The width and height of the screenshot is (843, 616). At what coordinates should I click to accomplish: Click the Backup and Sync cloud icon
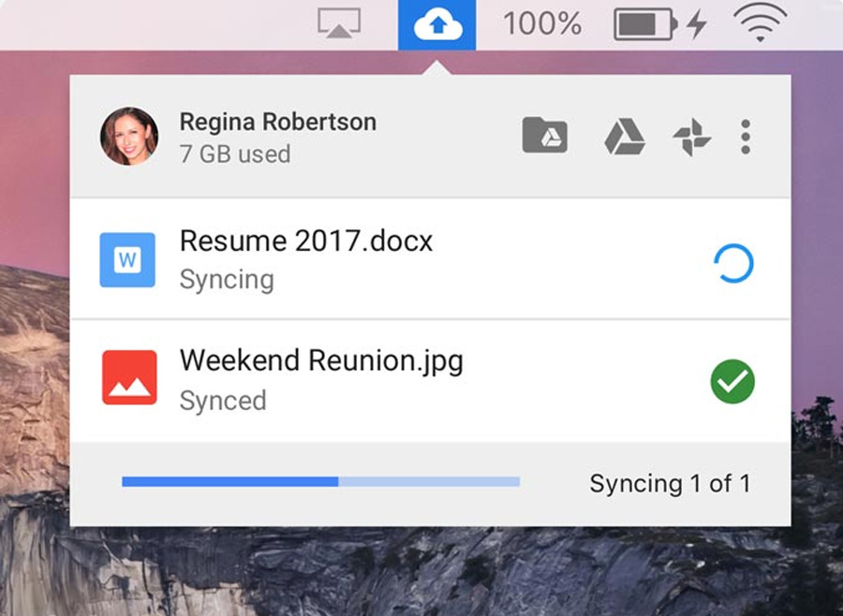(436, 25)
